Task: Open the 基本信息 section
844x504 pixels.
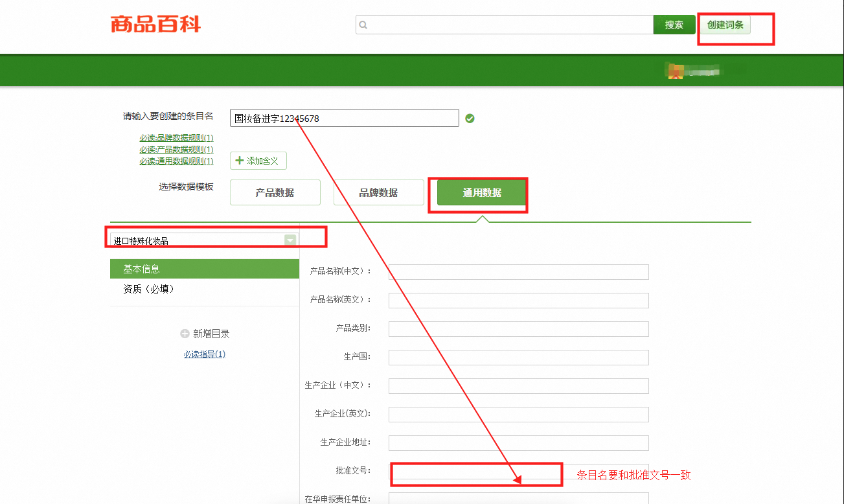Action: [205, 269]
